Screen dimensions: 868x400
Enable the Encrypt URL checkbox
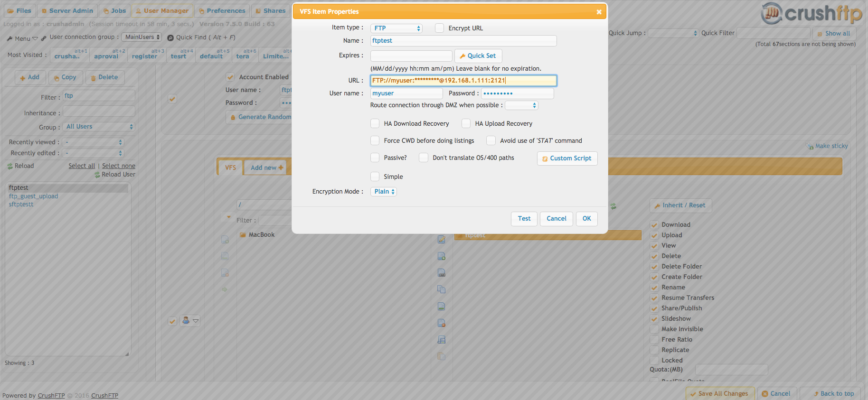[440, 28]
